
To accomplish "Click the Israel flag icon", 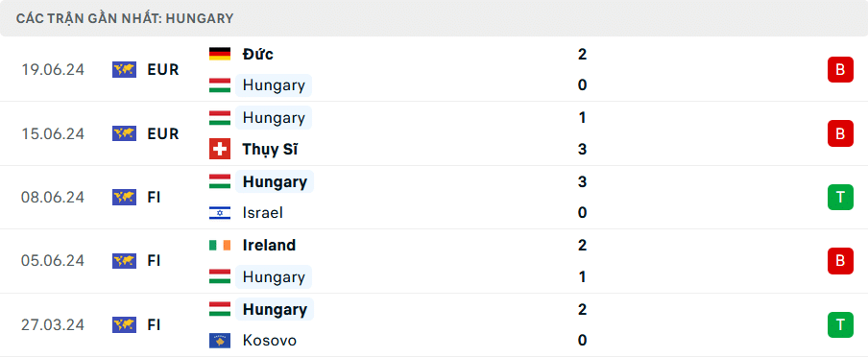I will [x=220, y=213].
